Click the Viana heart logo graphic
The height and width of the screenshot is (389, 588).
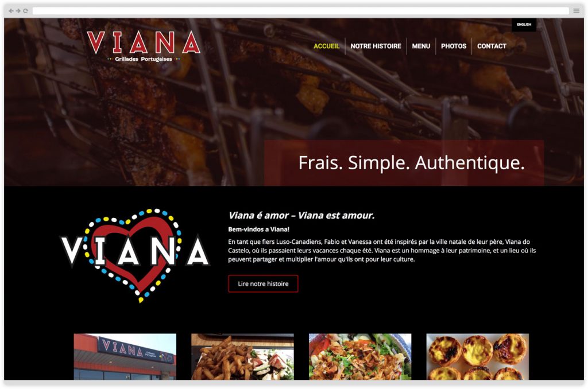134,255
